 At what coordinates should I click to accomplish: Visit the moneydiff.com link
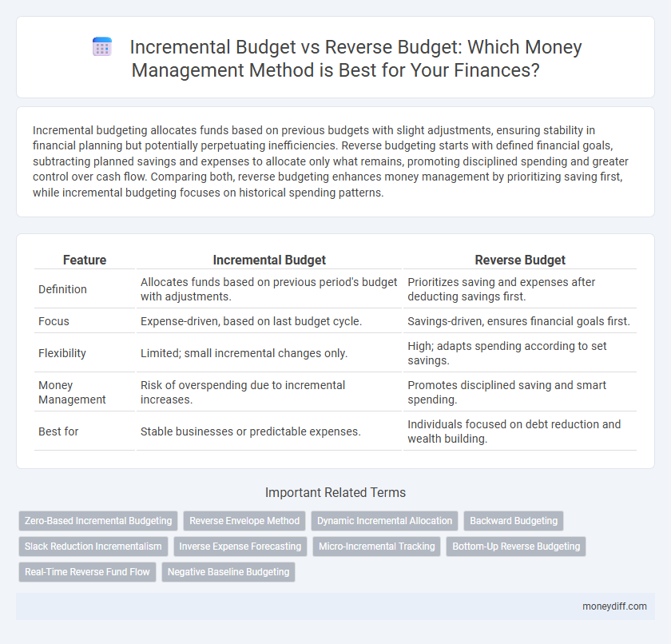[x=613, y=606]
